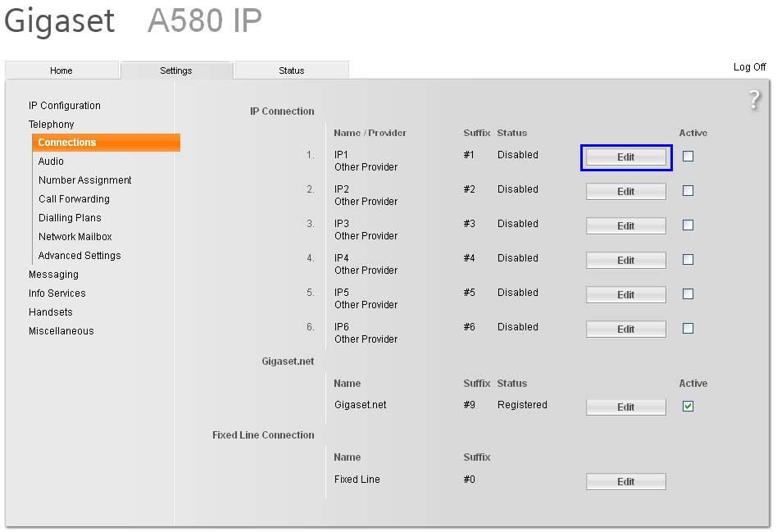Open Dialling Plans page
Image resolution: width=777 pixels, height=532 pixels.
70,218
